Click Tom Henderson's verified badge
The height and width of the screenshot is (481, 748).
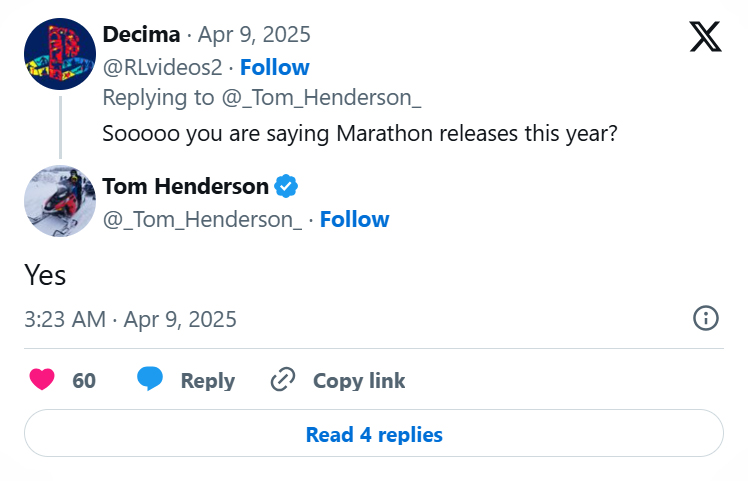[285, 186]
